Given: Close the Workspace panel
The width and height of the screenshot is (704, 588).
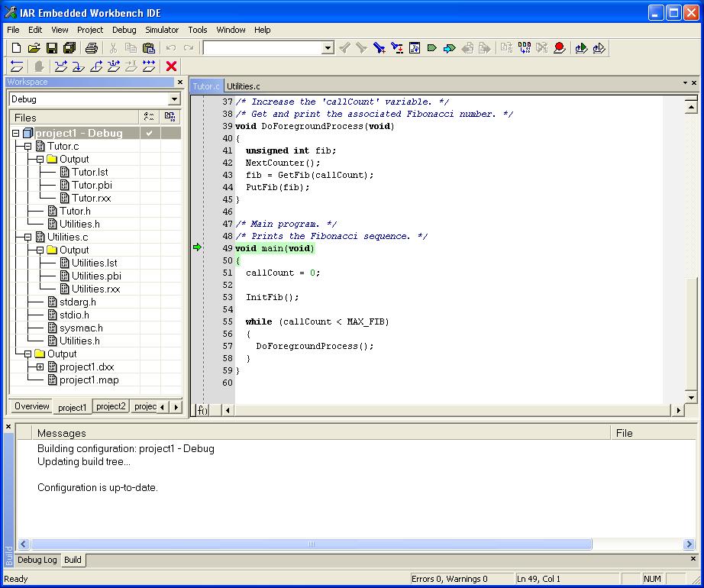Looking at the screenshot, I should [x=180, y=82].
